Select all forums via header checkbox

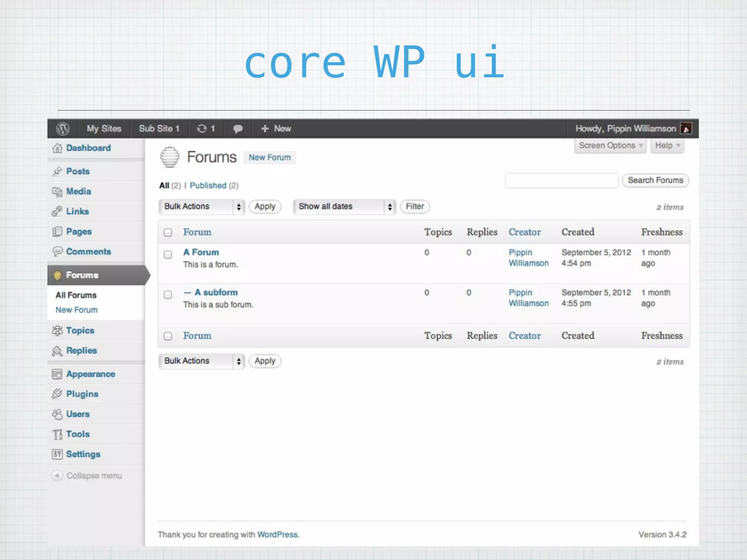point(168,232)
